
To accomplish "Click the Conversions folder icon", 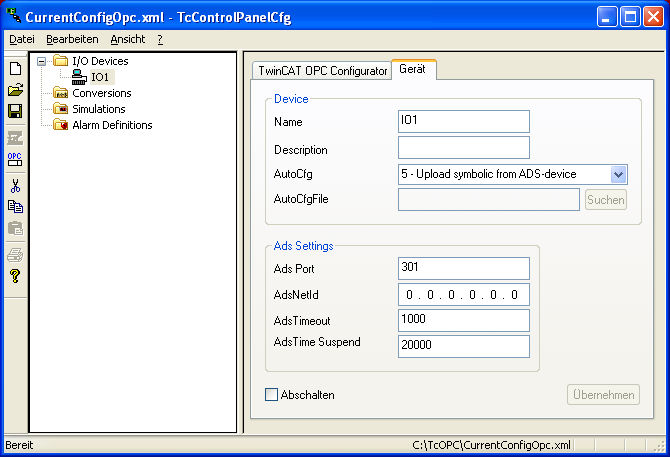I will point(61,93).
